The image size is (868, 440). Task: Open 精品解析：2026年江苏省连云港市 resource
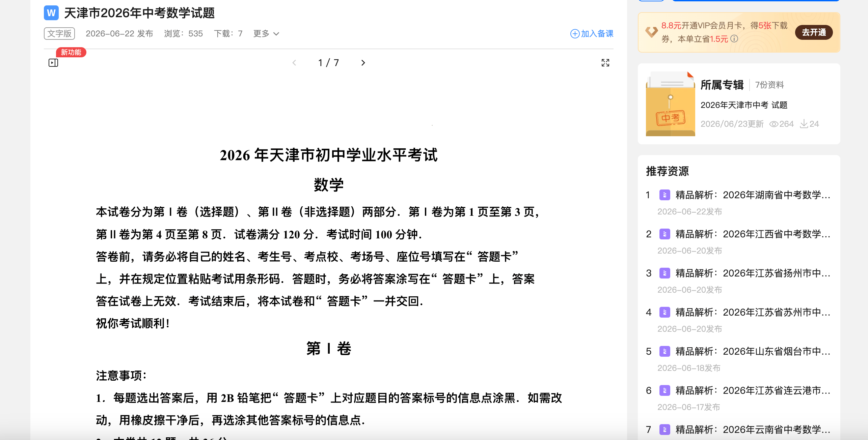pyautogui.click(x=753, y=390)
